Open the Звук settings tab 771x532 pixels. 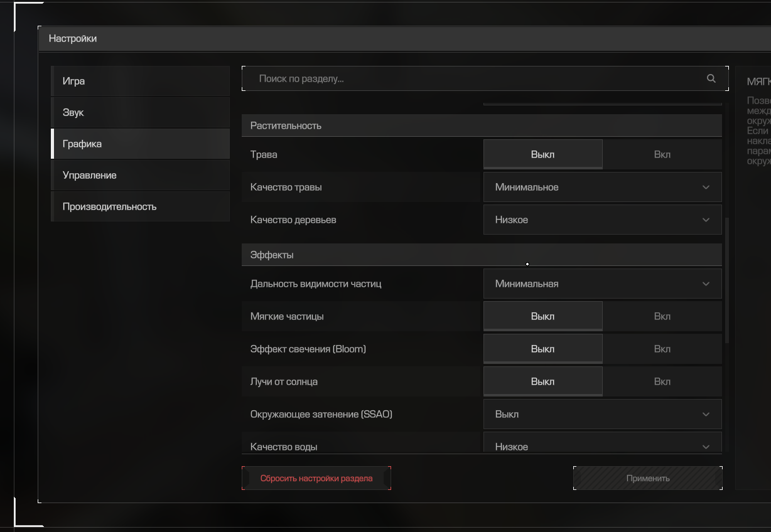140,112
